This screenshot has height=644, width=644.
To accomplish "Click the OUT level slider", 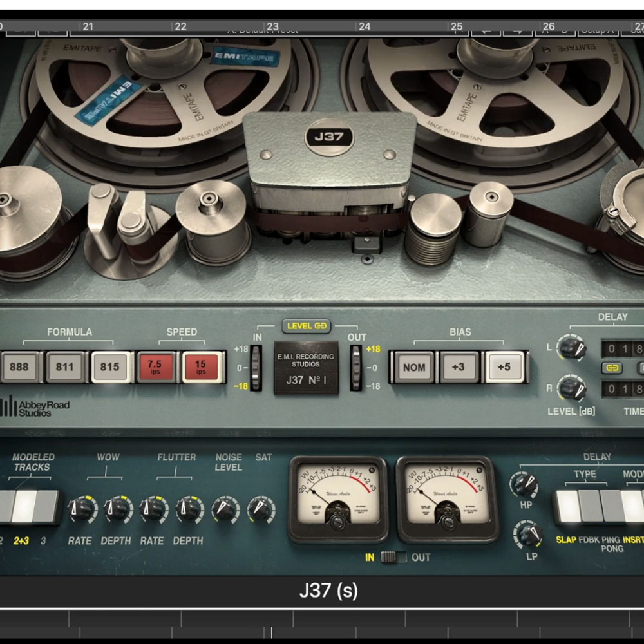I will coord(356,368).
